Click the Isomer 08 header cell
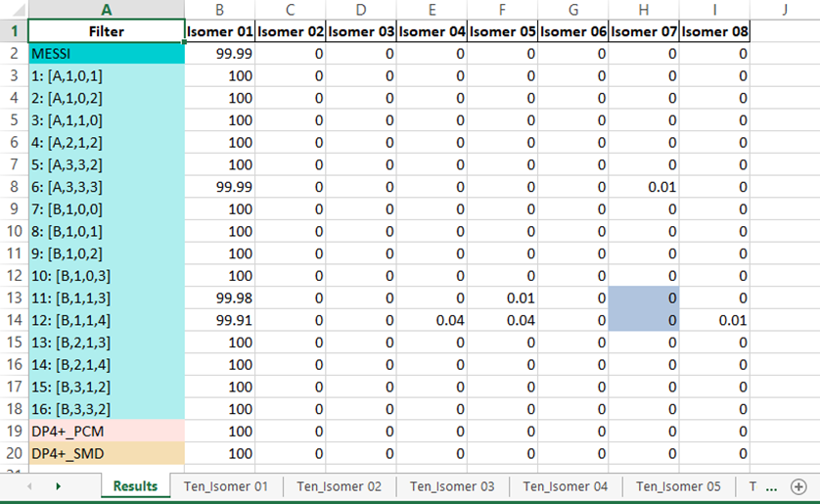The height and width of the screenshot is (504, 820). pyautogui.click(x=714, y=31)
